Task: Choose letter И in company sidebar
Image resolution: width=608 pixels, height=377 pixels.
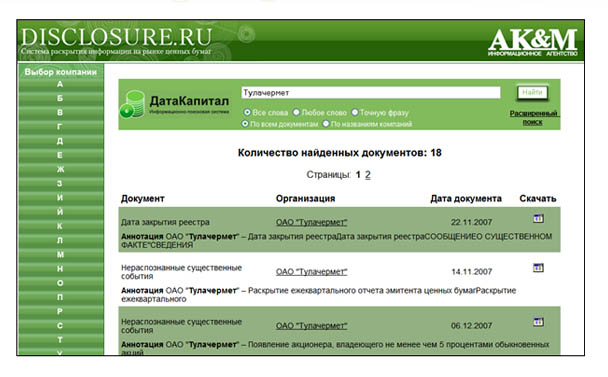Action: click(x=60, y=198)
